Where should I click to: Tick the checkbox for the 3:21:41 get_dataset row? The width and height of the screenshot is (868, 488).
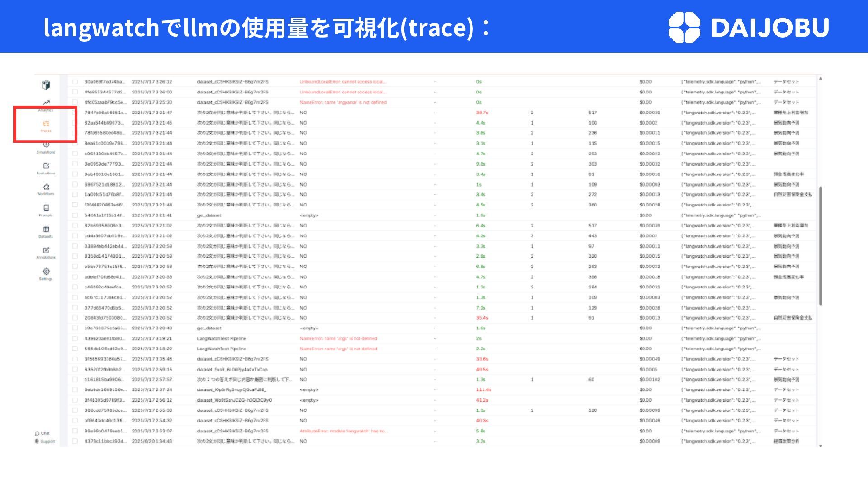(x=75, y=215)
